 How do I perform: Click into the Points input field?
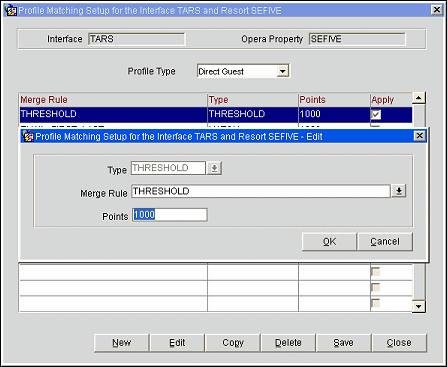[170, 215]
